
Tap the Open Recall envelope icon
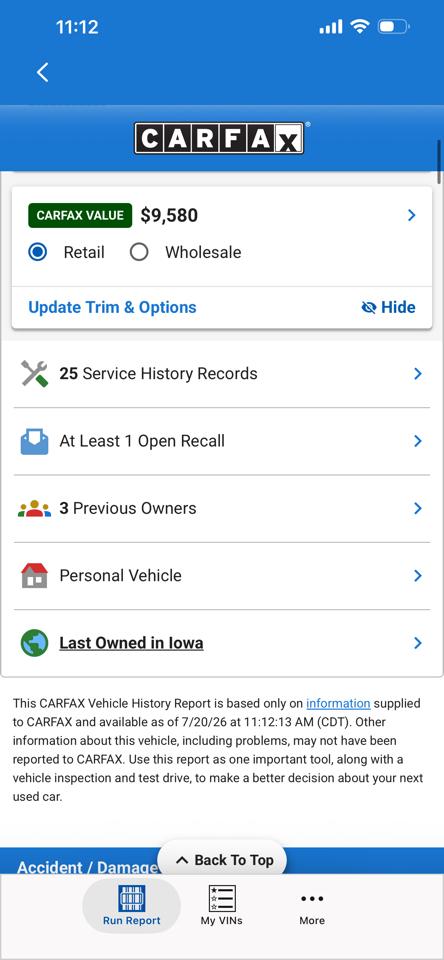pos(34,441)
